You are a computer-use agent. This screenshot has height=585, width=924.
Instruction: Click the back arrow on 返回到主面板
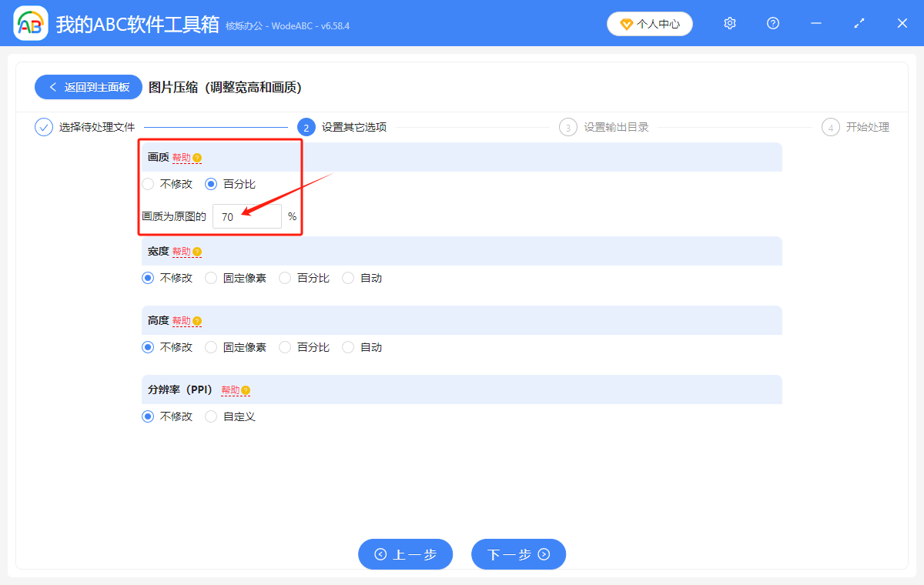52,86
